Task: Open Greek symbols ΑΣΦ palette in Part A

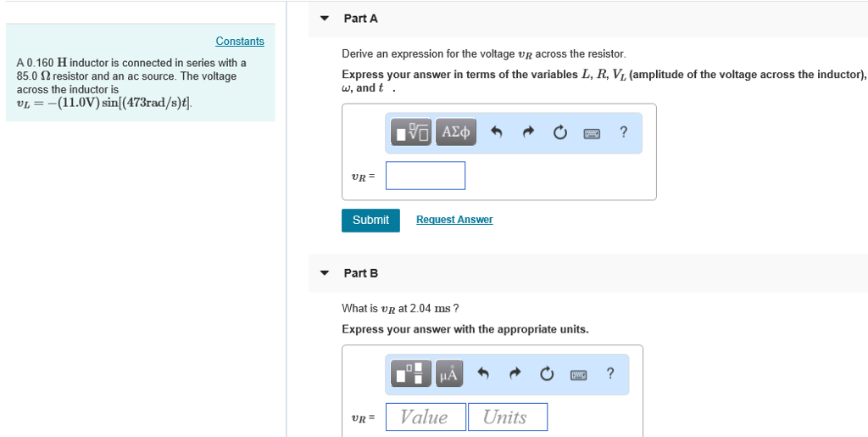Action: click(455, 132)
